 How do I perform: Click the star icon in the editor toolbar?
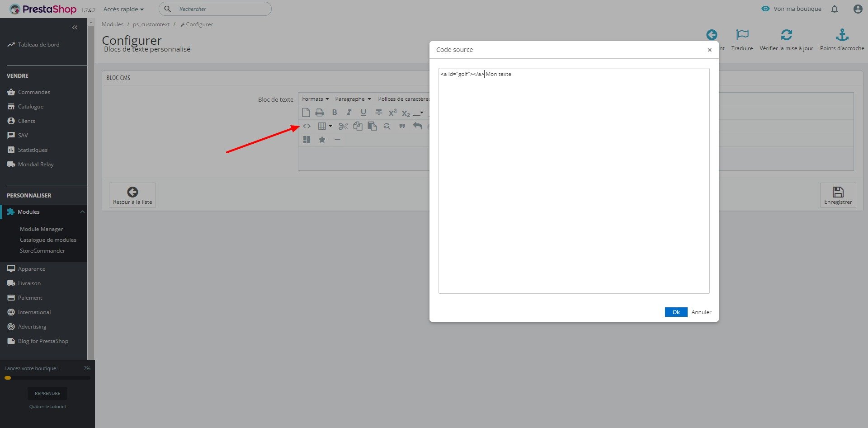coord(322,140)
